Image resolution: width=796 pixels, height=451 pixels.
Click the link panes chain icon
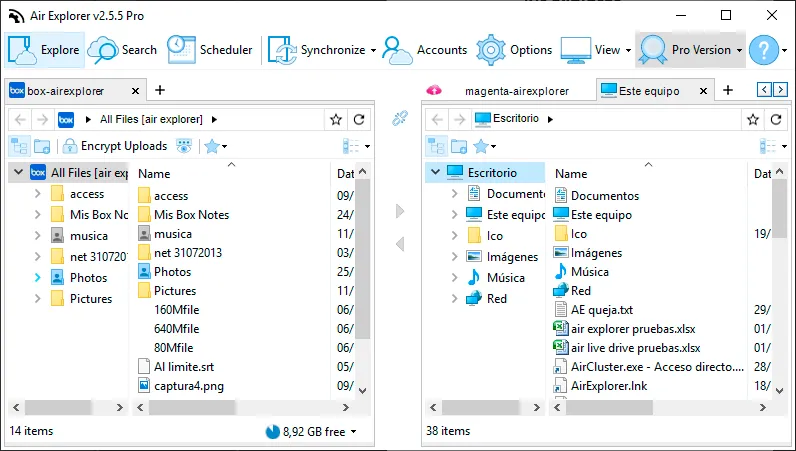(x=400, y=119)
